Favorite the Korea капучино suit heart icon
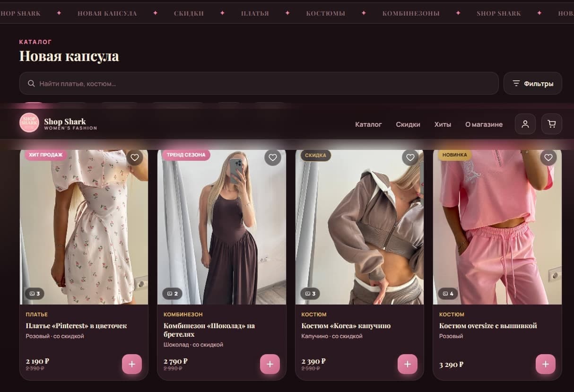Image resolution: width=574 pixels, height=392 pixels. (x=410, y=157)
